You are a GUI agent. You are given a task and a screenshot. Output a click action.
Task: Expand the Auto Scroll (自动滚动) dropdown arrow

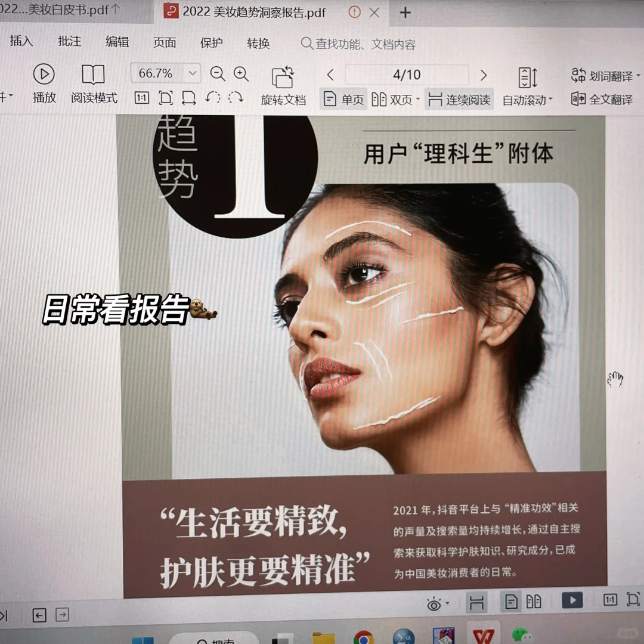pyautogui.click(x=550, y=100)
